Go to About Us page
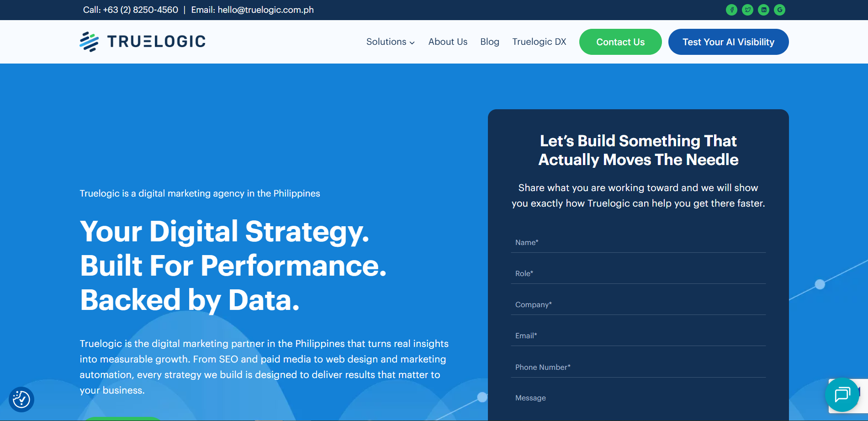This screenshot has height=421, width=868. tap(448, 42)
